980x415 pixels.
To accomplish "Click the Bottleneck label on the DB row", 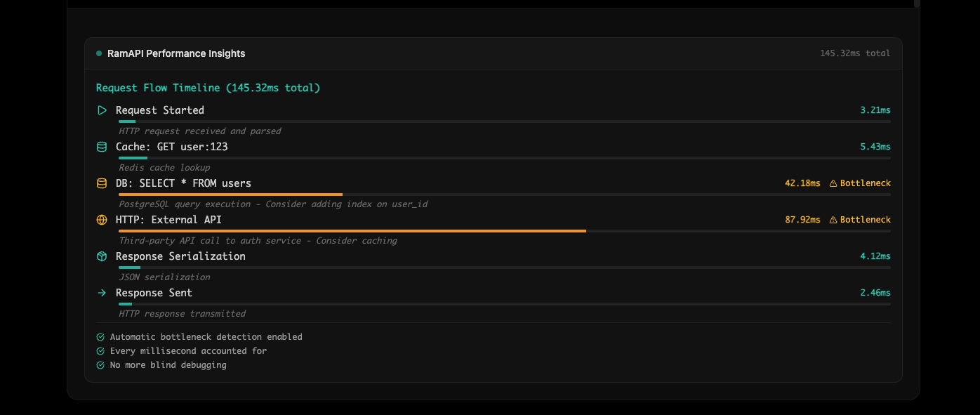I will pos(865,183).
